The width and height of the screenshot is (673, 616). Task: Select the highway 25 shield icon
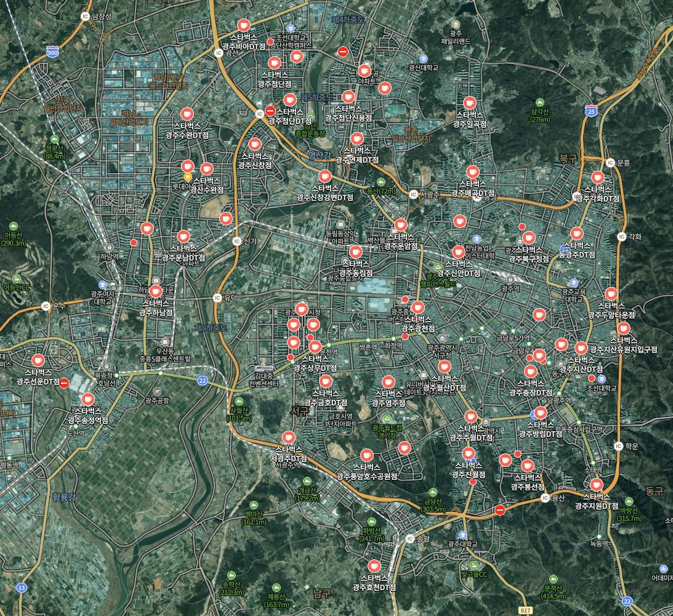pos(591,111)
